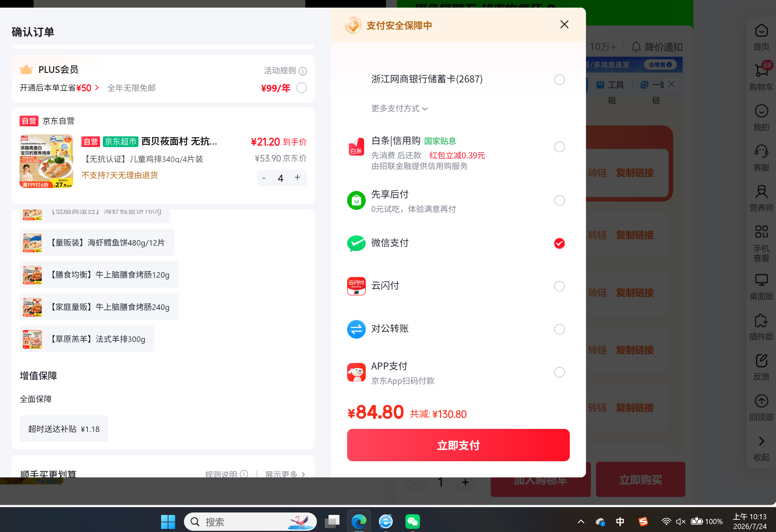Click the taskbar 搜索 search box
The image size is (776, 532).
click(x=250, y=522)
